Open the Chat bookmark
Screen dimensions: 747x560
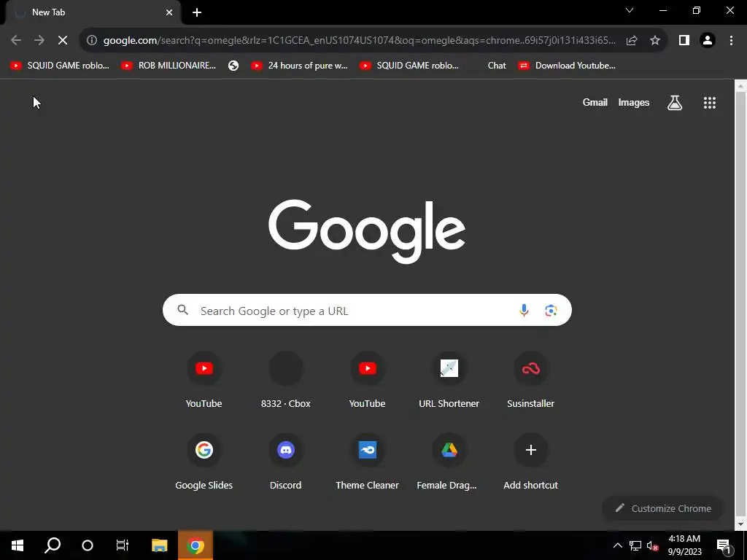click(496, 66)
